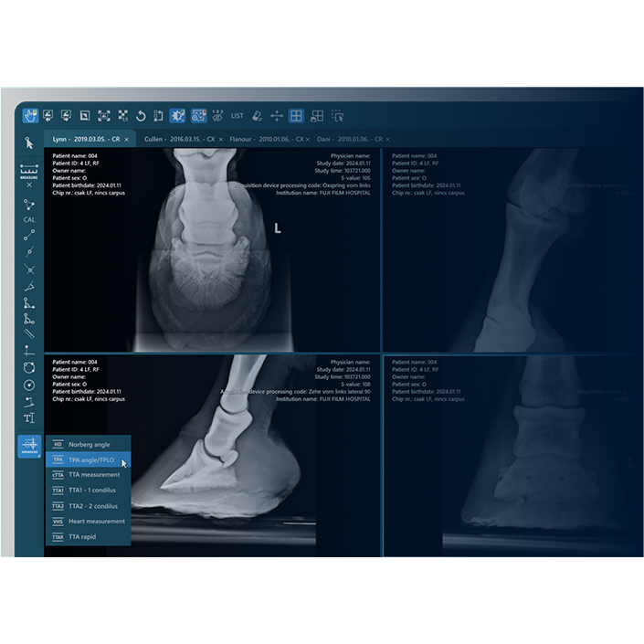Click the 1:1 actual size zoom icon
644x644 pixels.
[122, 116]
